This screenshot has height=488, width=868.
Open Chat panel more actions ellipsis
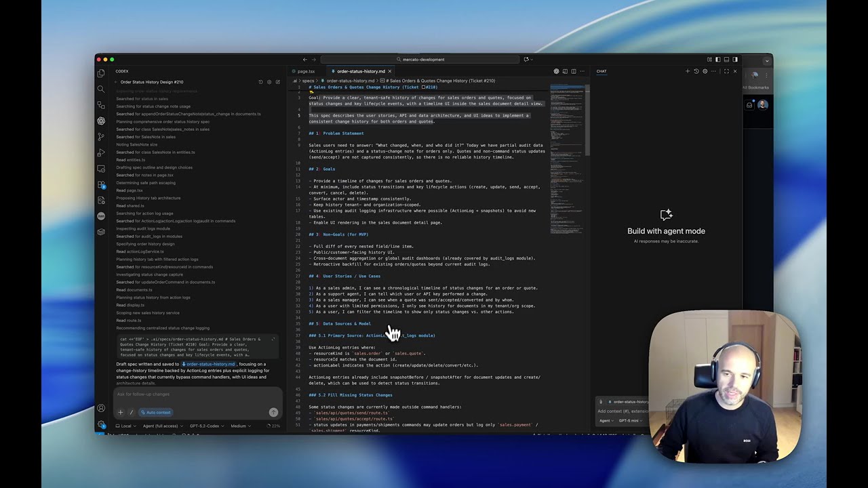coord(713,71)
